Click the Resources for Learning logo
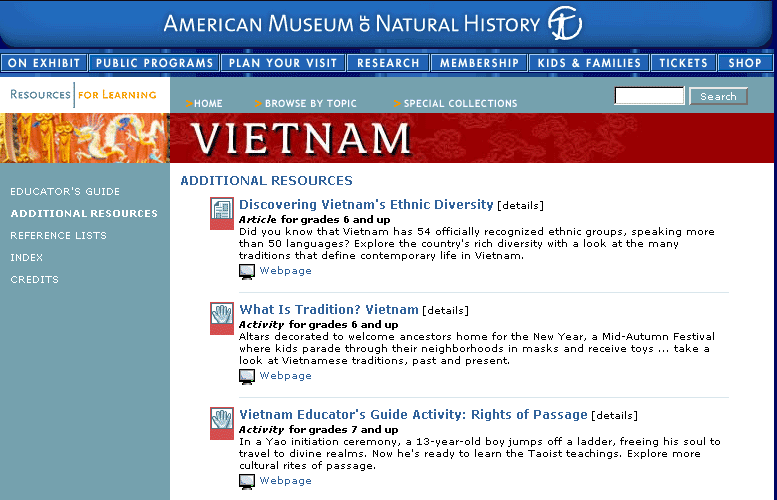This screenshot has width=777, height=500. click(x=83, y=95)
